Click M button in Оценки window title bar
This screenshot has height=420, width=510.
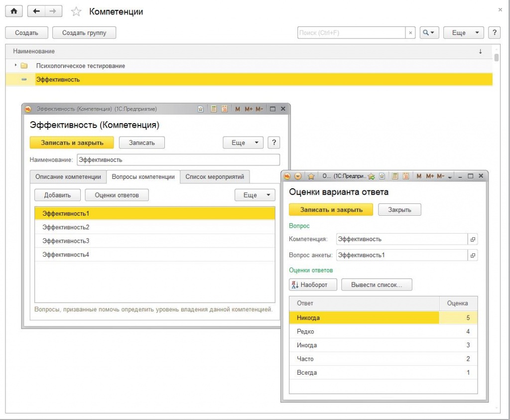coord(419,176)
